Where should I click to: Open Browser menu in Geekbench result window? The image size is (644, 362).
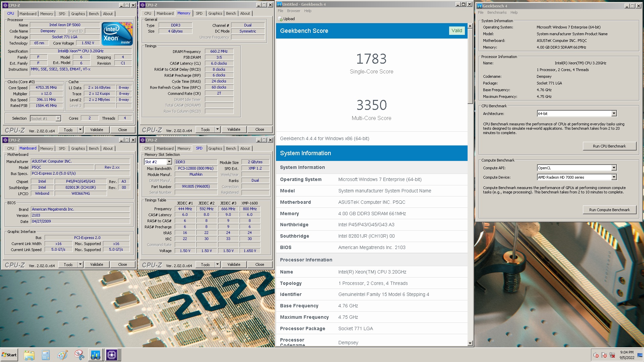[x=293, y=11]
